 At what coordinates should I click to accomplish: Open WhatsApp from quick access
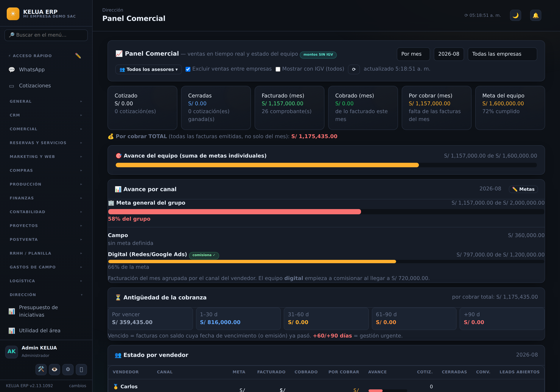(46, 70)
